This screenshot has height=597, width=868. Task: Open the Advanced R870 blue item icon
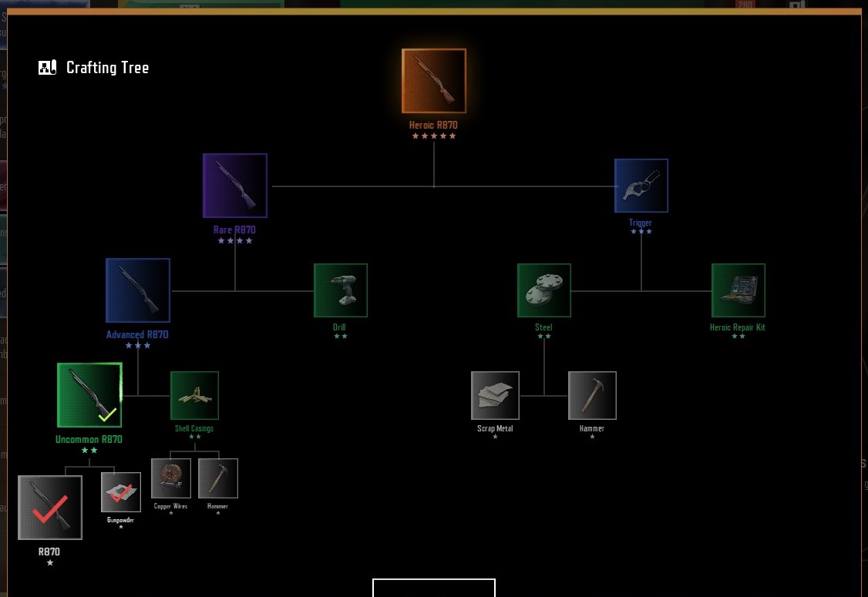click(x=138, y=290)
